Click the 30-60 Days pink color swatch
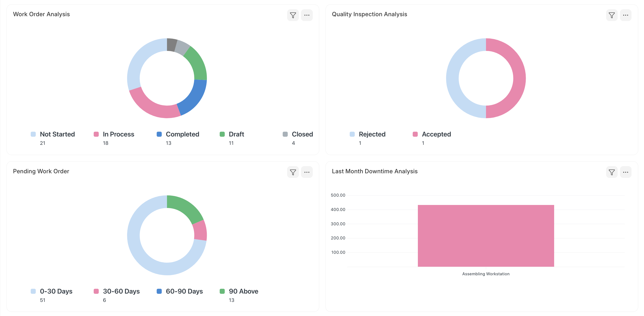644x316 pixels. coord(96,291)
